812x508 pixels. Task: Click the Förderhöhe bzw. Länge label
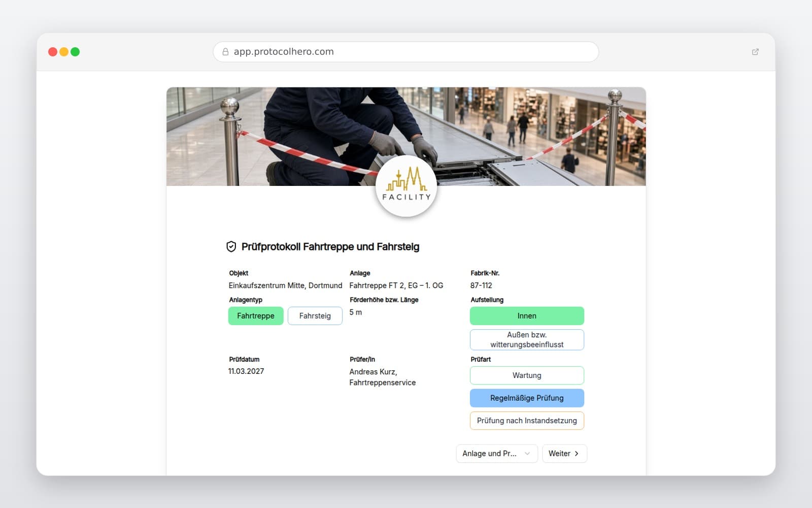click(x=384, y=300)
